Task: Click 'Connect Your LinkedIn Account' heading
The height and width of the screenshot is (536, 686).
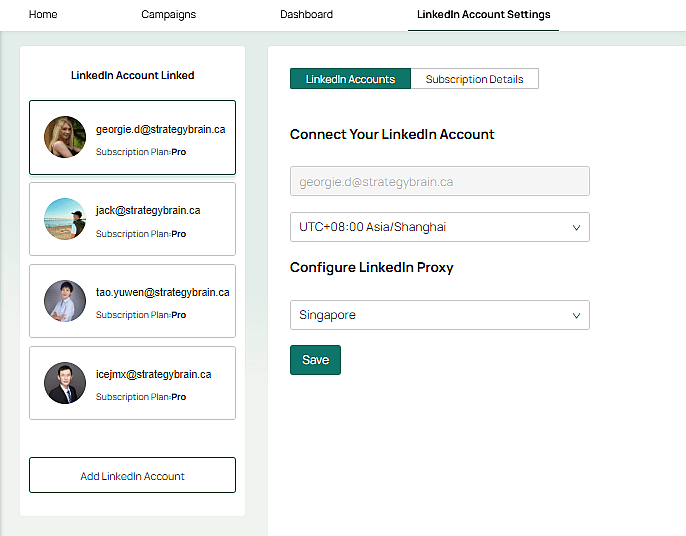Action: pyautogui.click(x=392, y=134)
